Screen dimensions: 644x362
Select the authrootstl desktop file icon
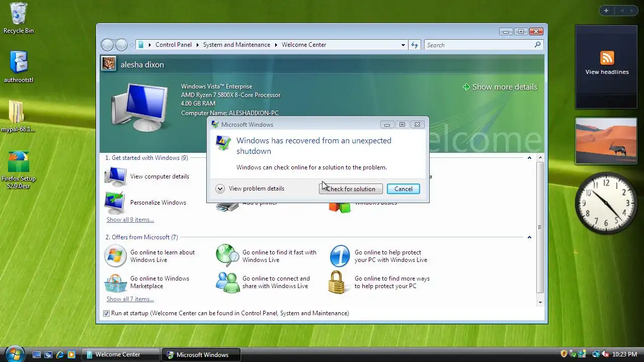pyautogui.click(x=19, y=67)
